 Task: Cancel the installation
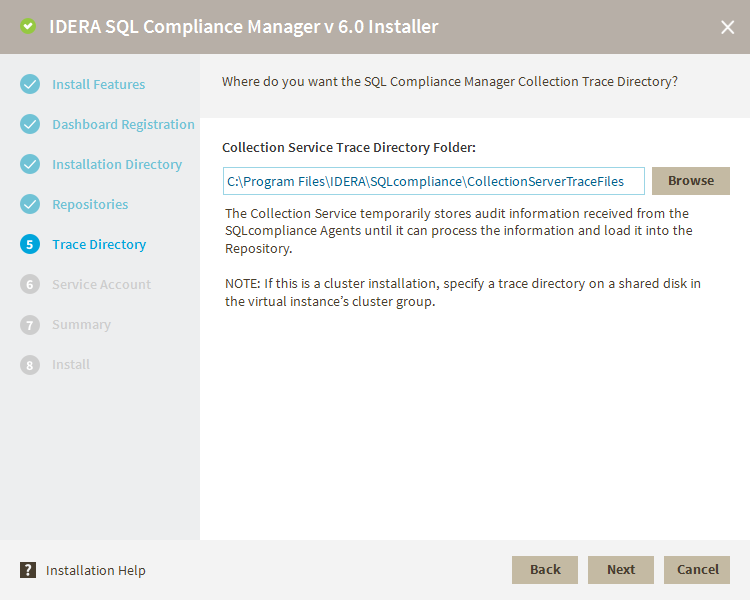click(697, 569)
